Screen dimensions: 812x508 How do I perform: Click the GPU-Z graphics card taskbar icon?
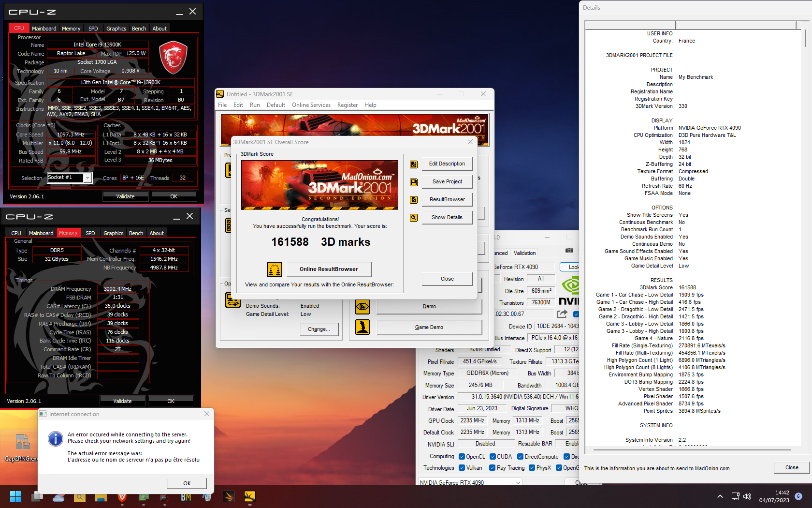click(144, 496)
